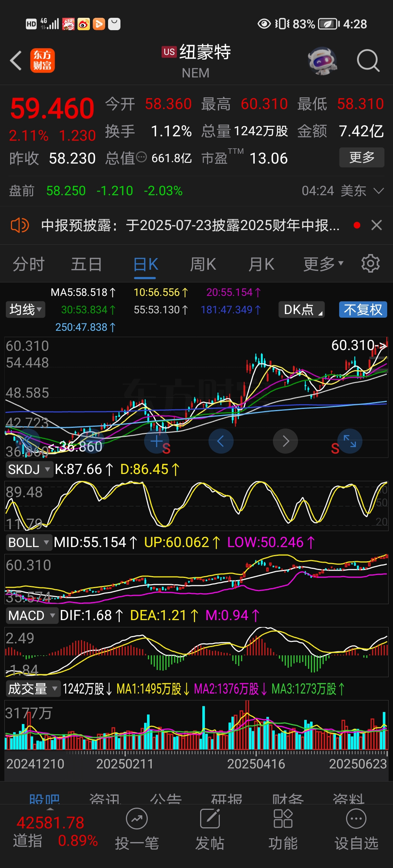Viewport: 393px width, 868px height.
Task: Tap the 181:47.349 moving average value
Action: tap(231, 310)
